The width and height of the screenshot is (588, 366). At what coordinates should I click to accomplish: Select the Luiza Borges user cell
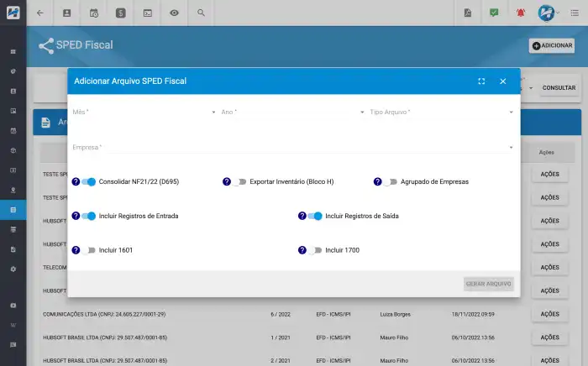pyautogui.click(x=396, y=314)
